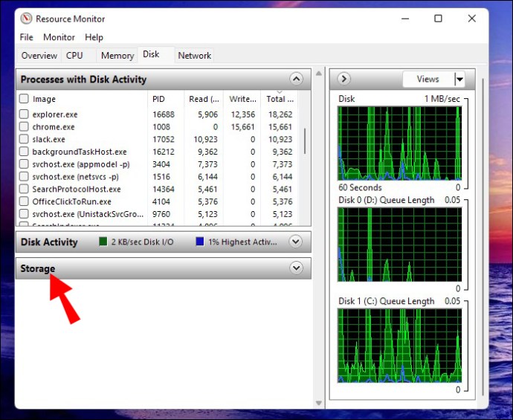Check the chrome.exe process box
Viewport: 513px width, 420px height.
pyautogui.click(x=24, y=126)
